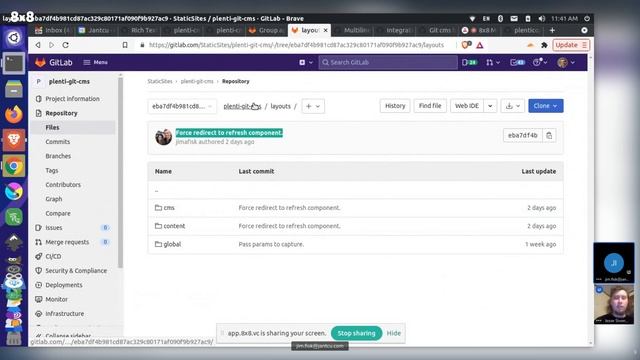Open plenti-git-cms project in sidebar
The width and height of the screenshot is (640, 360).
coord(69,81)
